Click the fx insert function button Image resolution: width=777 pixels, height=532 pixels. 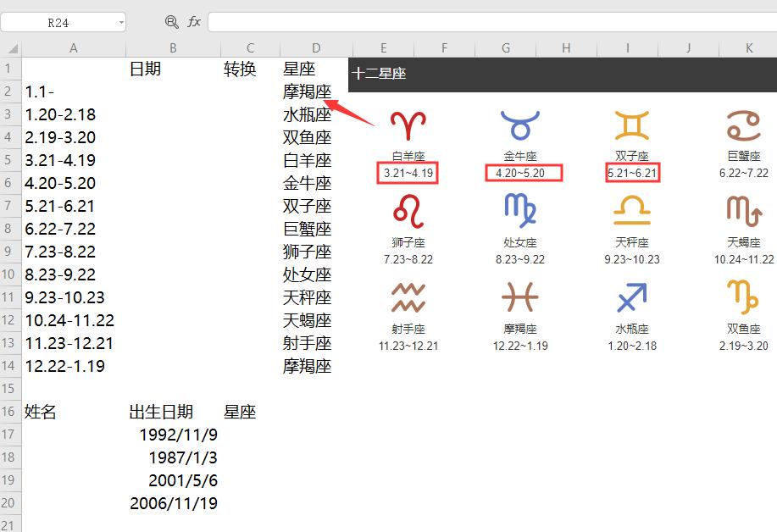pyautogui.click(x=193, y=23)
